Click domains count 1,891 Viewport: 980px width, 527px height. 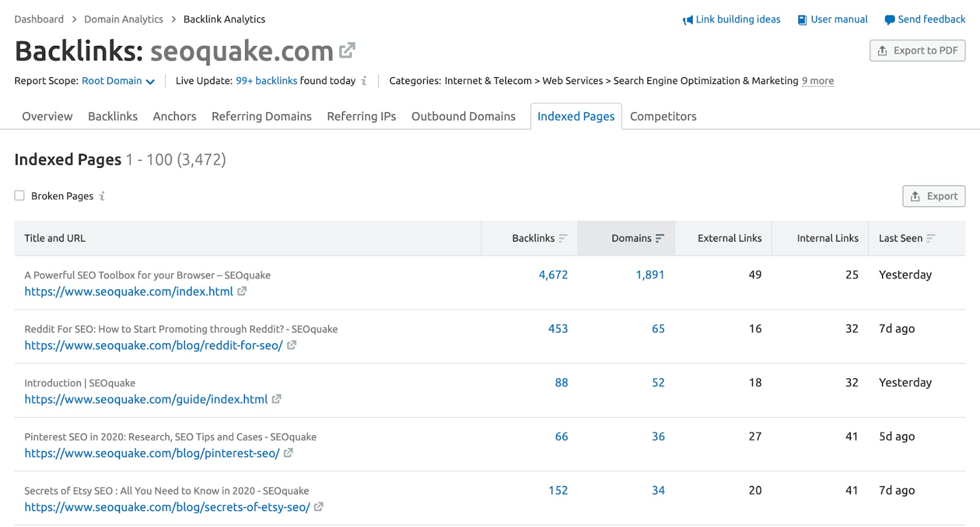tap(650, 275)
